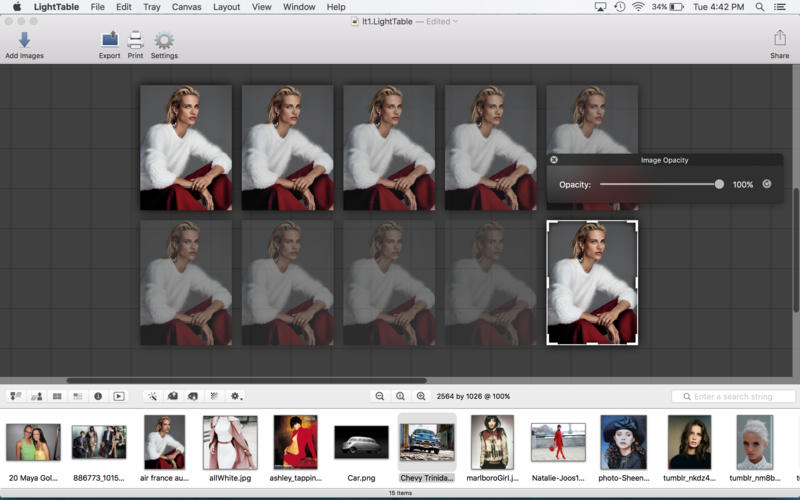Viewport: 800px width, 500px height.
Task: Click the Print icon in the toolbar
Action: point(136,40)
